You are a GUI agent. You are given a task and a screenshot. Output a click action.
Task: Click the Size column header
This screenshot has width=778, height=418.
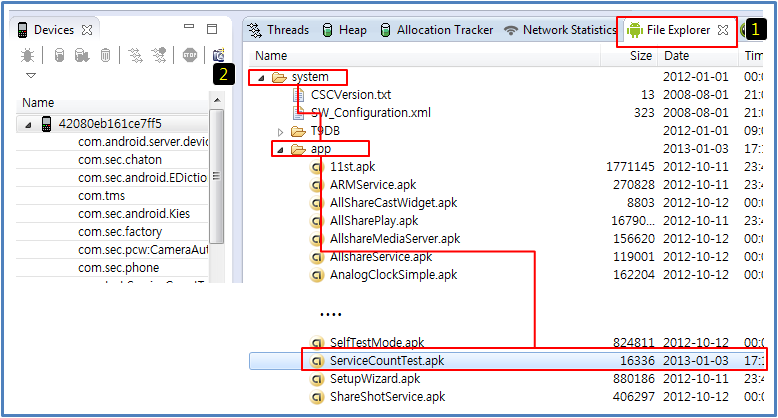629,56
